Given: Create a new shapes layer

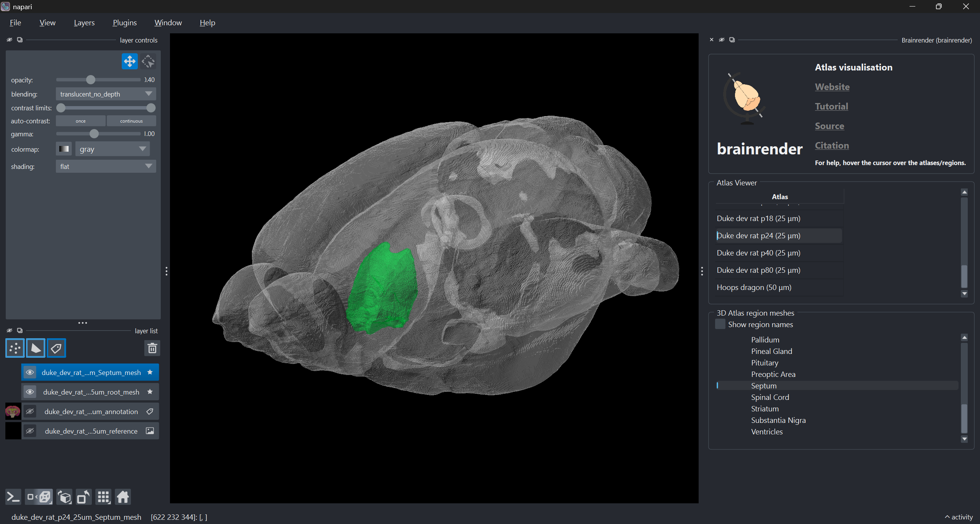Looking at the screenshot, I should pos(36,348).
